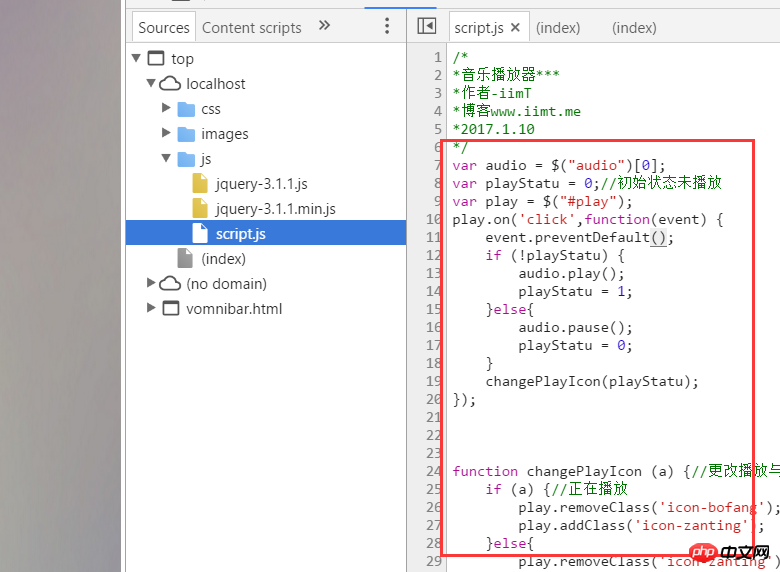
Task: Collapse the js folder arrow
Action: [167, 159]
